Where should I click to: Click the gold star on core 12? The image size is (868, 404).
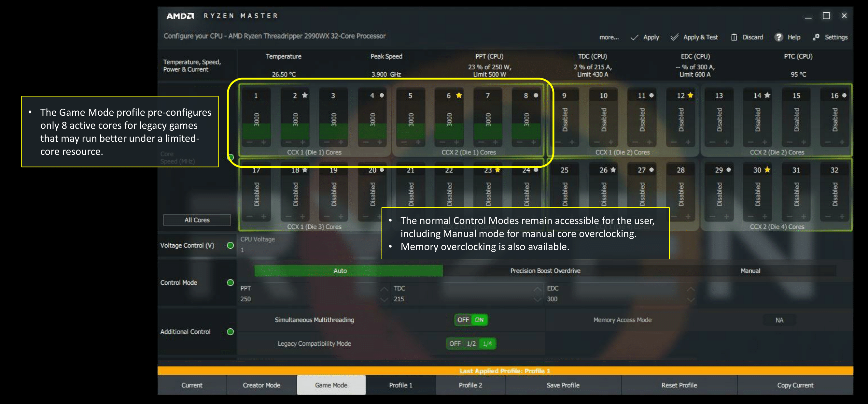pos(690,95)
